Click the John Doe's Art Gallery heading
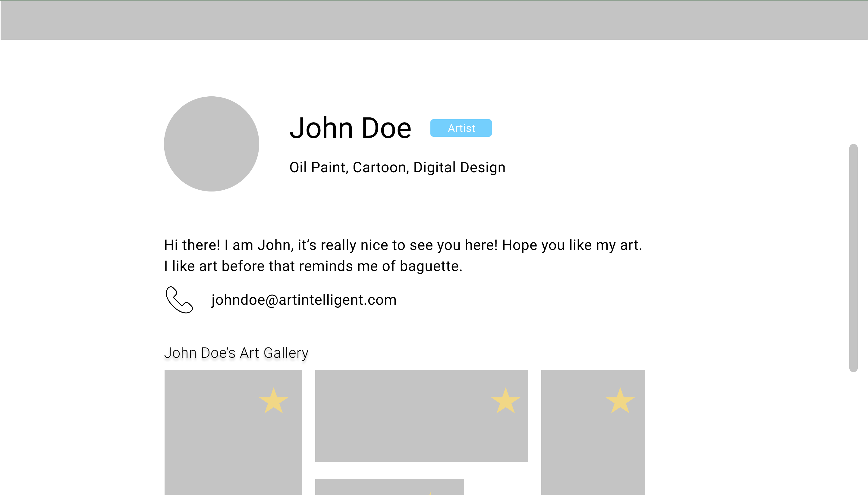 236,353
